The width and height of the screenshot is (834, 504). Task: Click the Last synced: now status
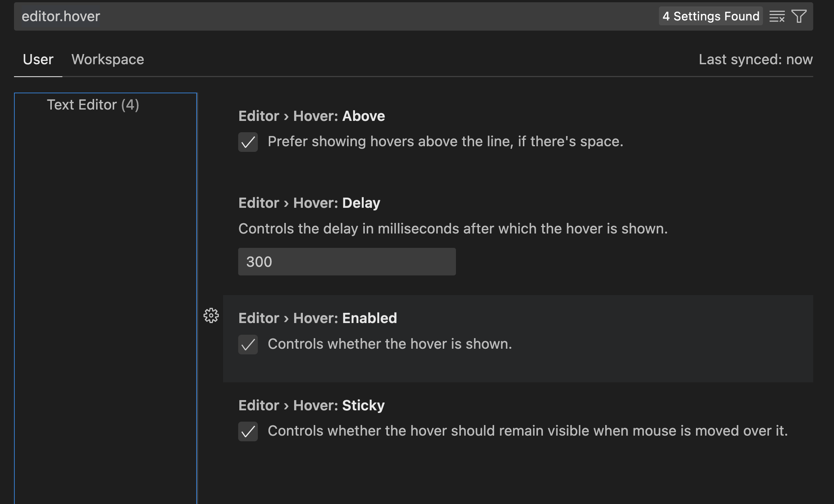(756, 59)
